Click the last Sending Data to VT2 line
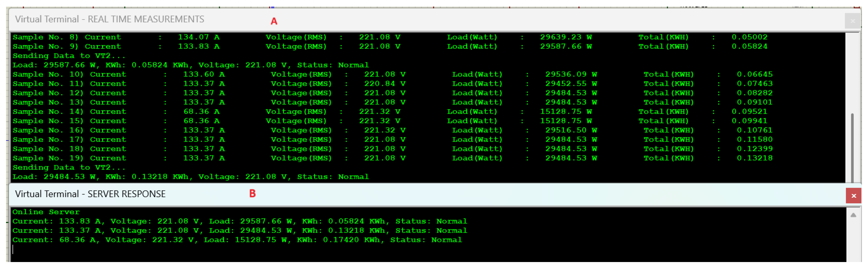The image size is (868, 270). 69,167
